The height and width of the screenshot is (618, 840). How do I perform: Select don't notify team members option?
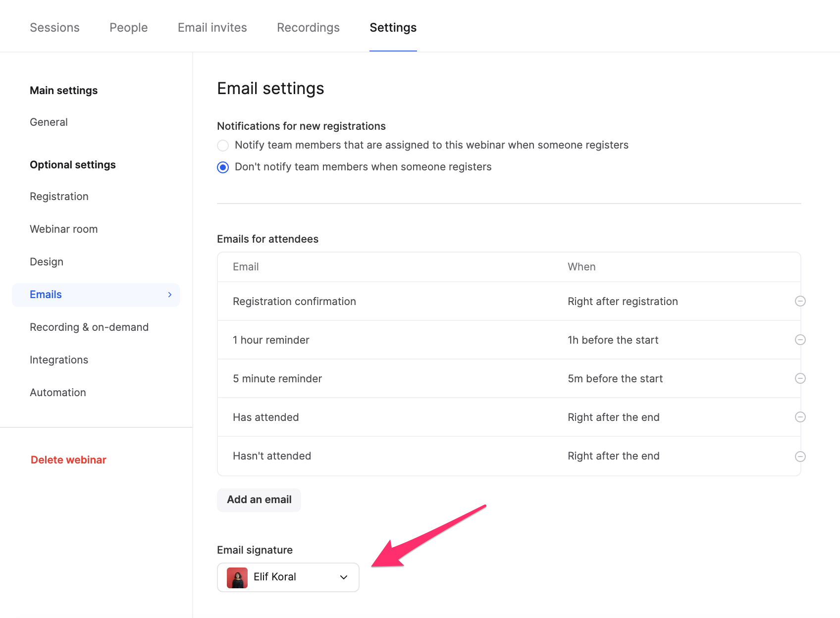click(223, 167)
